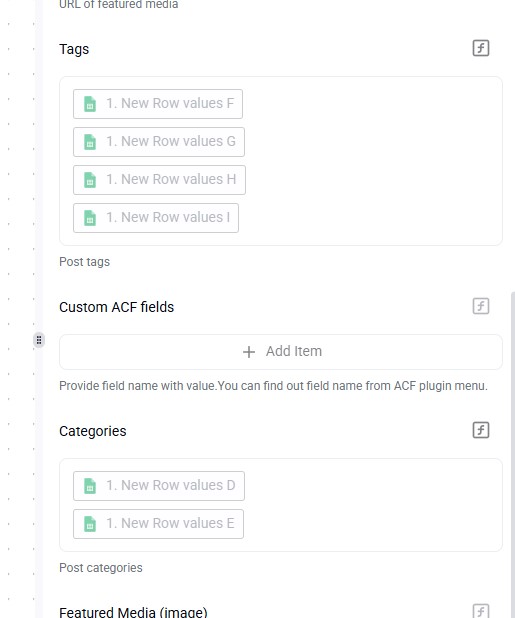Click the Sheets icon on values I chip
This screenshot has width=515, height=618.
click(90, 218)
